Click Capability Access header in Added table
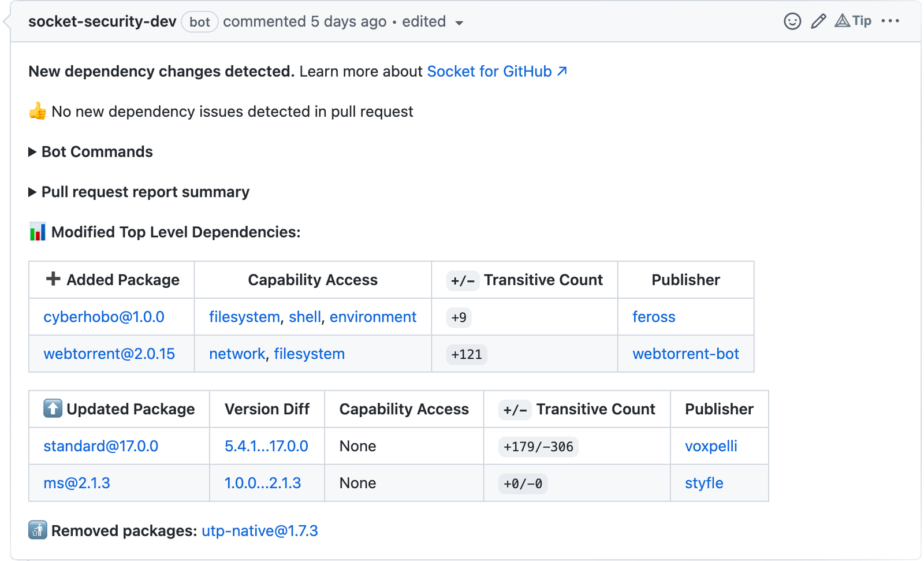Viewport: 924px width, 561px height. (313, 280)
